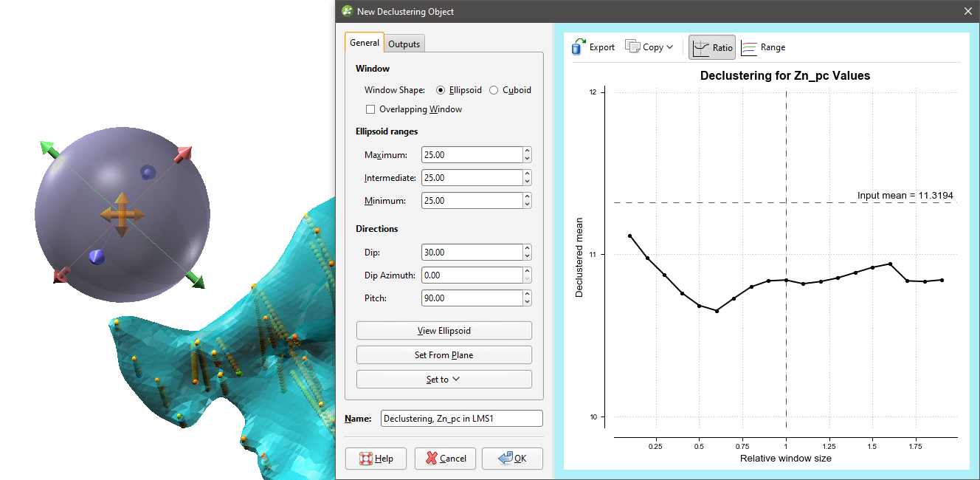Enable Overlapping Window

(x=370, y=109)
